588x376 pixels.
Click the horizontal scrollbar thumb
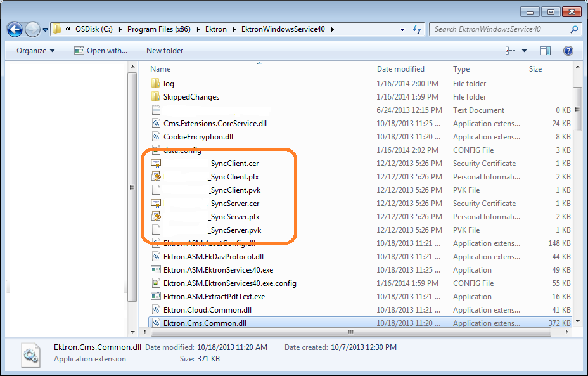click(x=350, y=332)
